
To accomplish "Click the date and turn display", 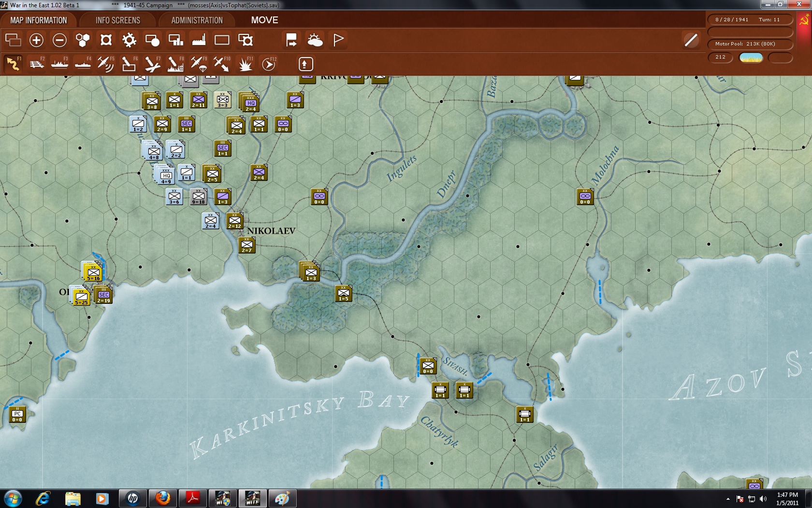I will click(750, 19).
